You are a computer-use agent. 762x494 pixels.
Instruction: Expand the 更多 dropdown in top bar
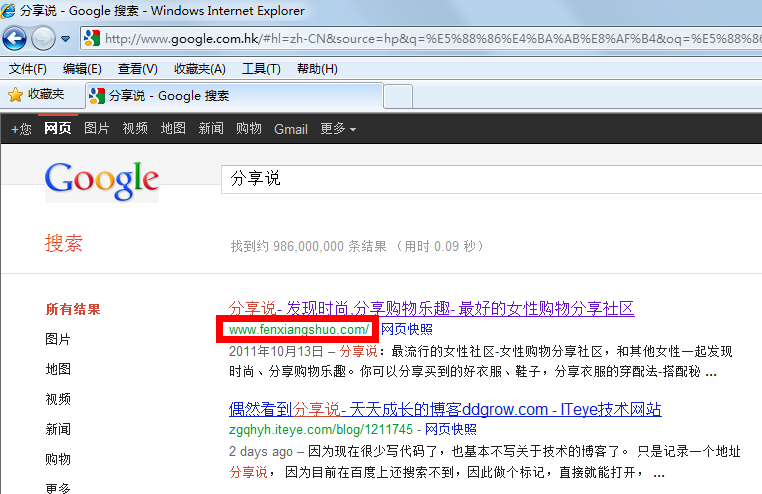coord(338,128)
